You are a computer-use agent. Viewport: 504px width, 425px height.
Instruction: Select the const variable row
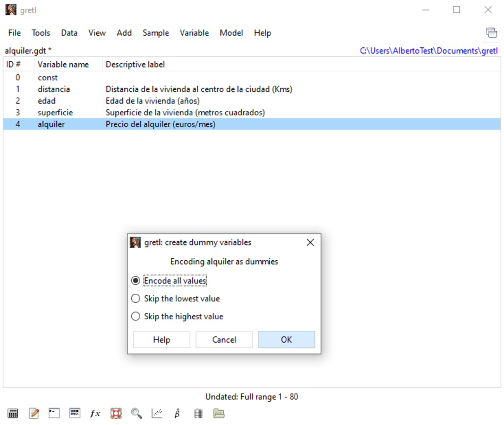252,78
